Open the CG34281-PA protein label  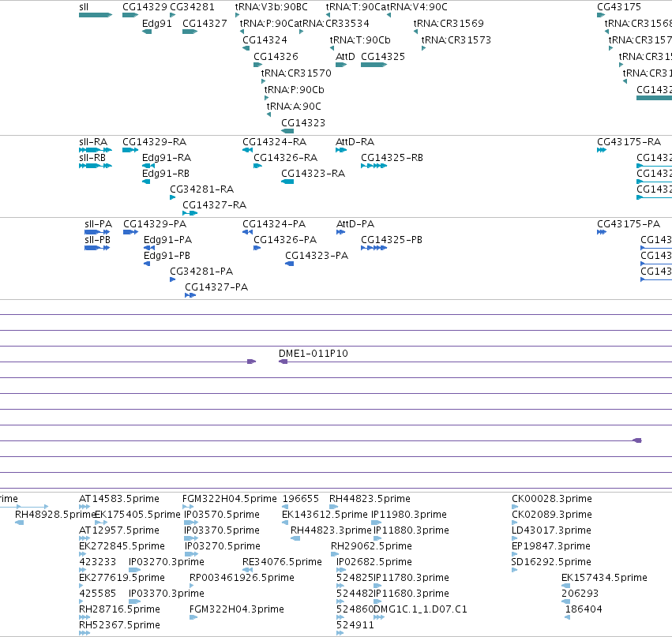[201, 272]
